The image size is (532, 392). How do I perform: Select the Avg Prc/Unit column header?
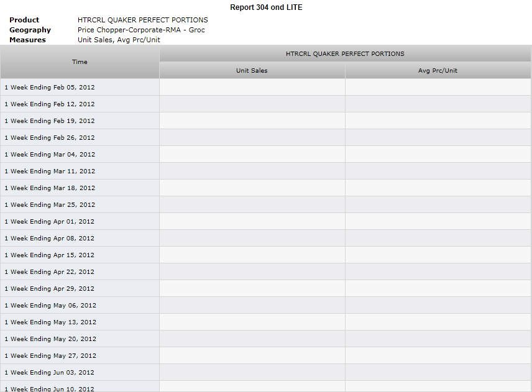(438, 71)
